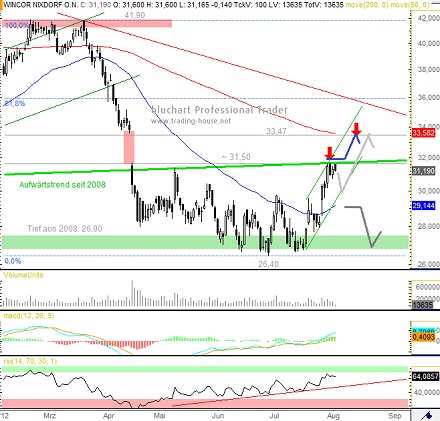This screenshot has width=440, height=421.
Task: Click the 'Aufwärtstrend seit 2008' annotation
Action: 62,185
